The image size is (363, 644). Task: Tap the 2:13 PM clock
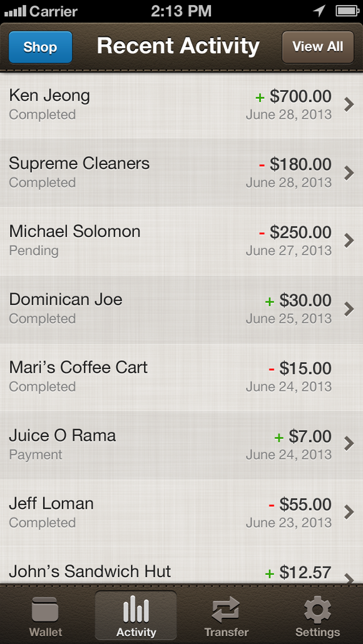(181, 11)
